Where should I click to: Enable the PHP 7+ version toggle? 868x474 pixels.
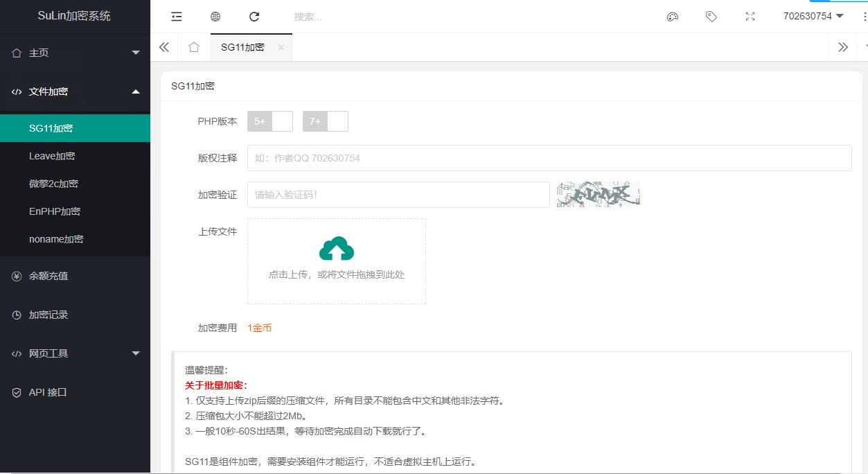pos(325,121)
